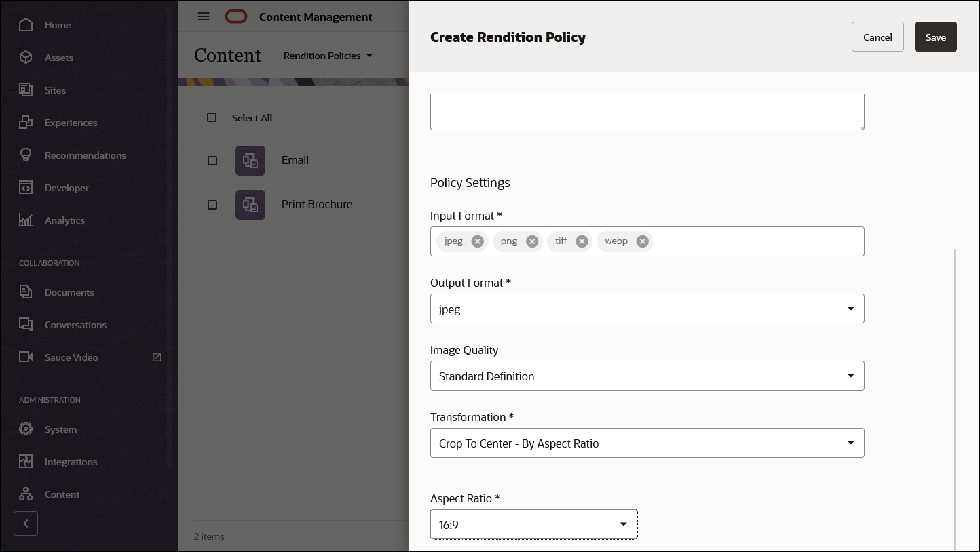Click the "2 items" count text
Viewport: 980px width, 552px height.
click(209, 536)
